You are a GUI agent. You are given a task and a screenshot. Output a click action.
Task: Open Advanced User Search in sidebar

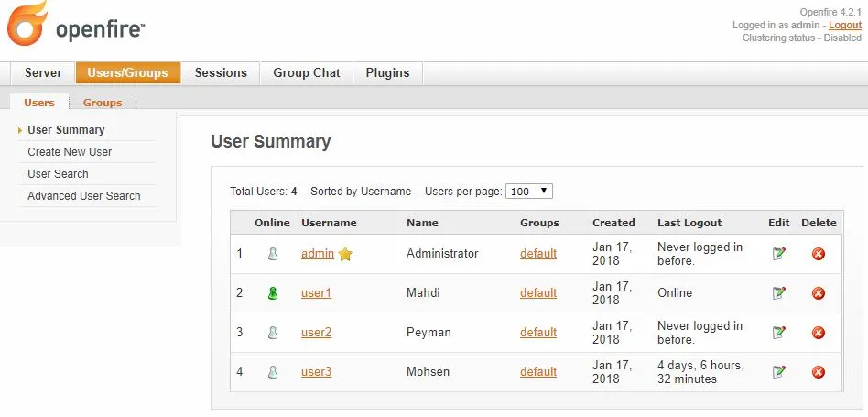click(x=84, y=196)
